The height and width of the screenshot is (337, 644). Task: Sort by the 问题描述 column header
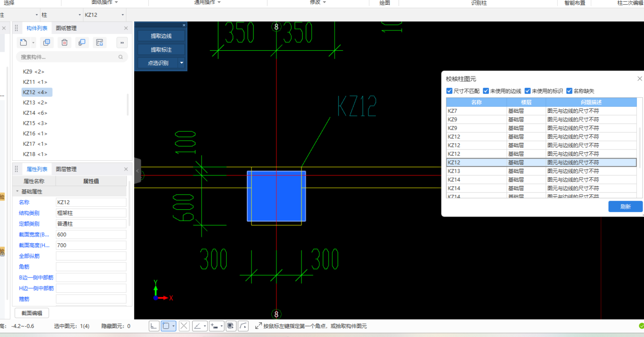591,102
